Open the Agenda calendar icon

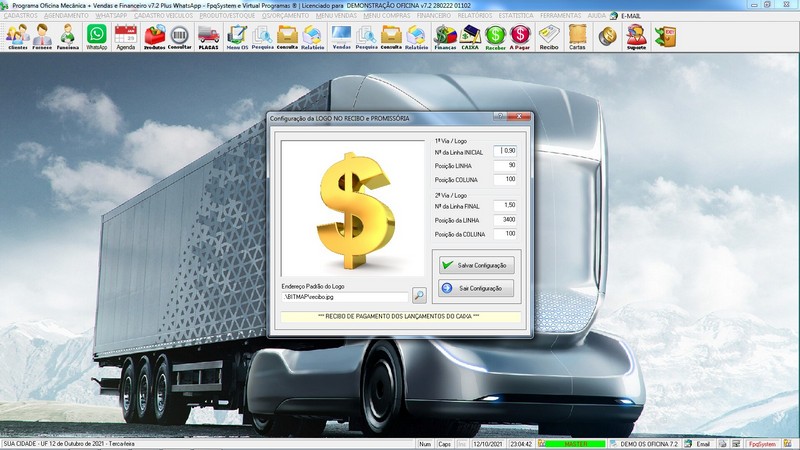point(126,37)
